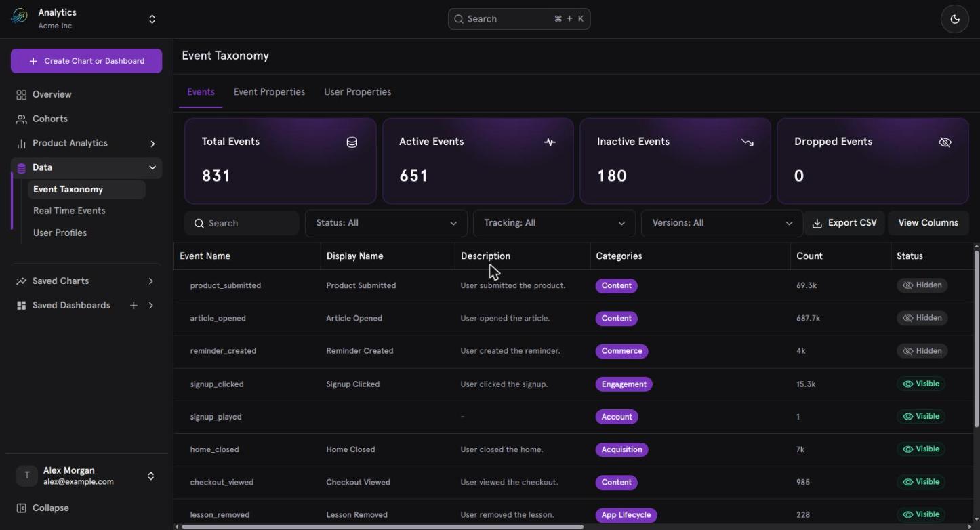This screenshot has height=530, width=980.
Task: Expand the Alex Morgan account menu
Action: click(150, 476)
